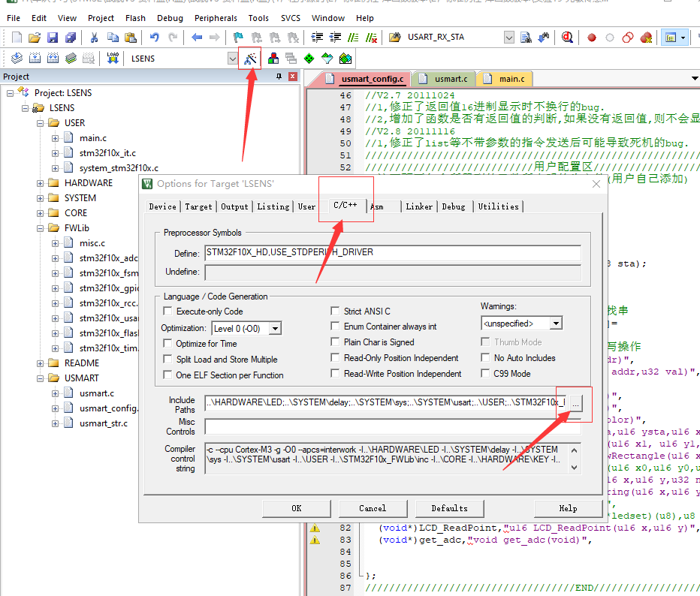Start debug session icon
This screenshot has width=700, height=596.
567,38
